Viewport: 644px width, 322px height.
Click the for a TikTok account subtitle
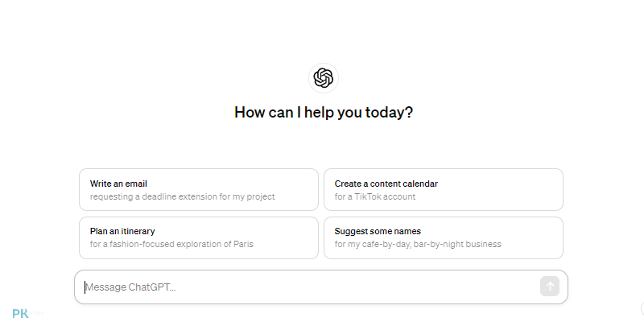375,196
